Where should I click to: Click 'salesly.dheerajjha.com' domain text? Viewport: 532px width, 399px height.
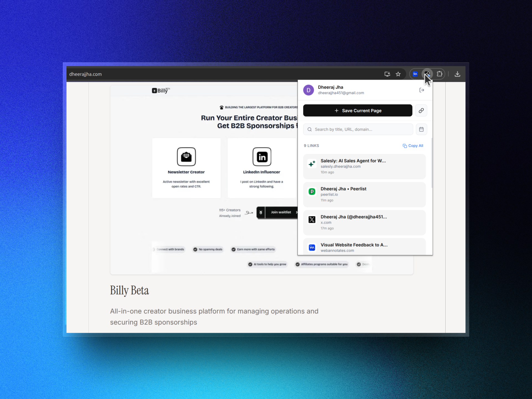click(x=341, y=167)
